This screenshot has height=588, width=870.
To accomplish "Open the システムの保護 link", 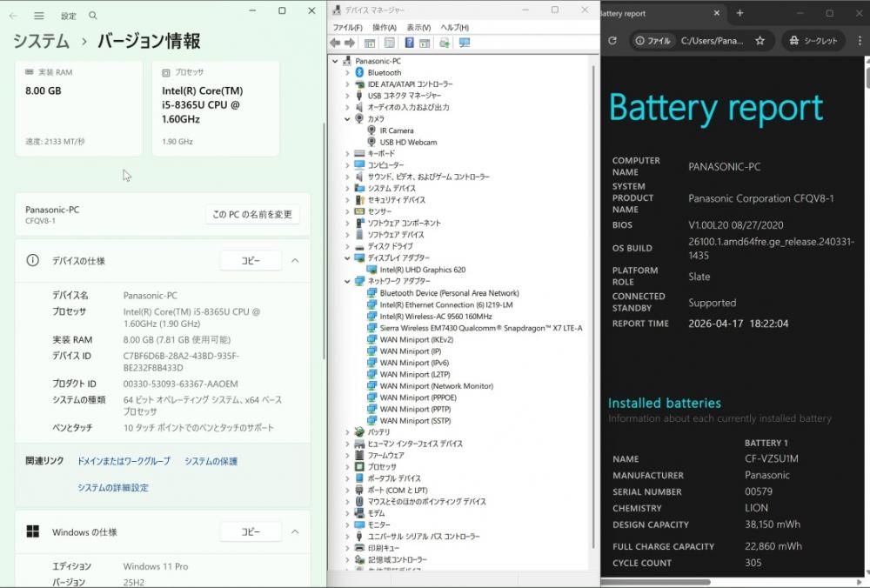I will [x=211, y=461].
